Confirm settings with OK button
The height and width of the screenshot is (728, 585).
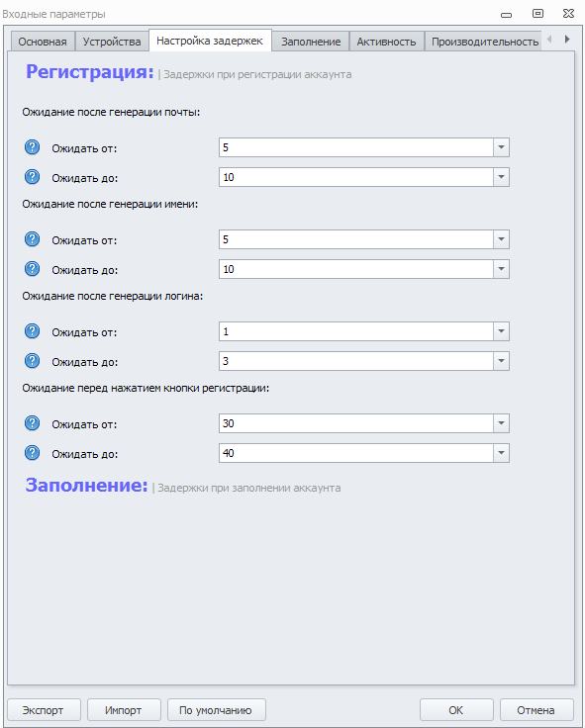point(456,710)
